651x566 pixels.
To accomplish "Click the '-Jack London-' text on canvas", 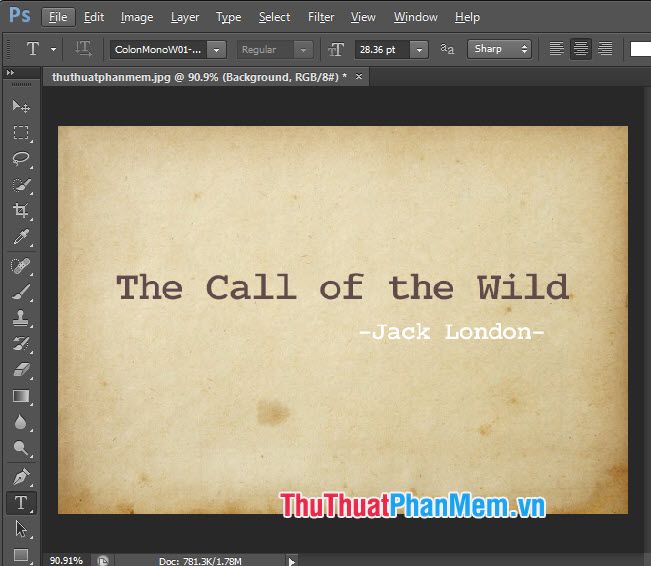I will click(x=452, y=332).
